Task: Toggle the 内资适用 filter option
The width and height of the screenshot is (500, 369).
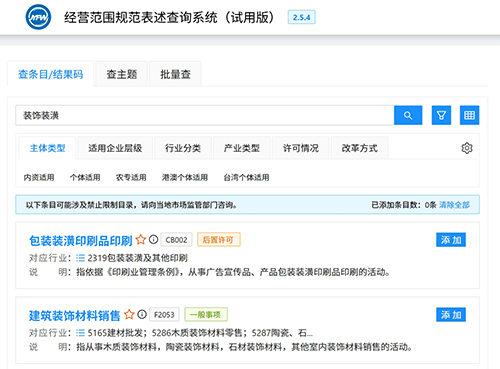Action: pyautogui.click(x=39, y=177)
